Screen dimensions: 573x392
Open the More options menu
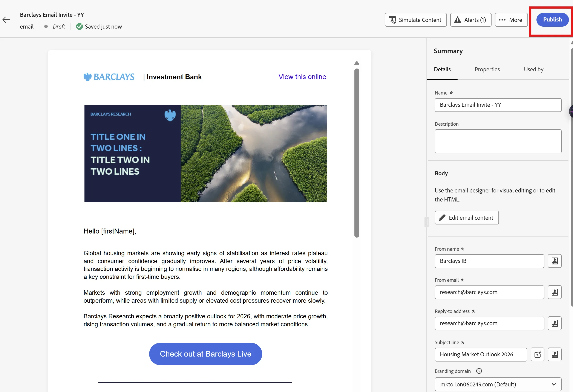point(511,20)
